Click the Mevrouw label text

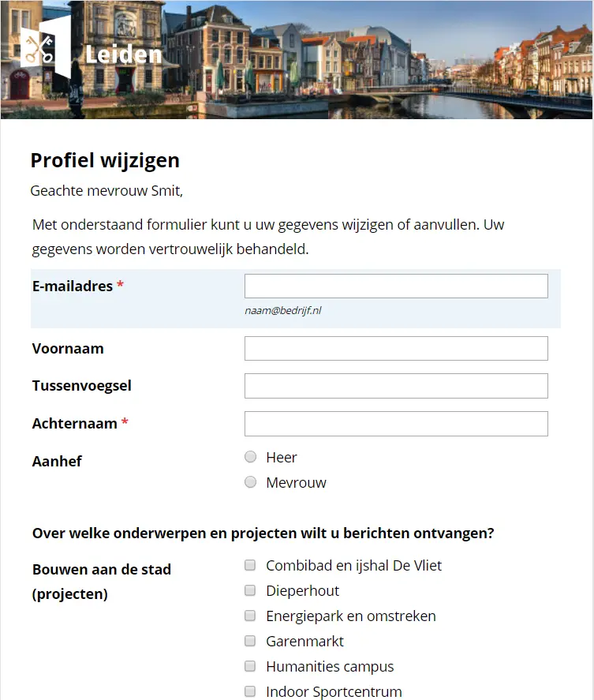[x=296, y=483]
